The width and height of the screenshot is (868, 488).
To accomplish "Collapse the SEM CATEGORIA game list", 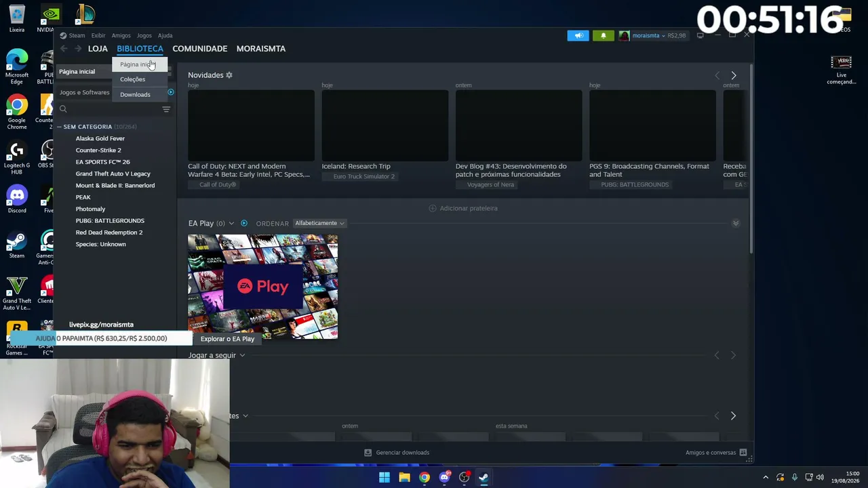I will [59, 127].
